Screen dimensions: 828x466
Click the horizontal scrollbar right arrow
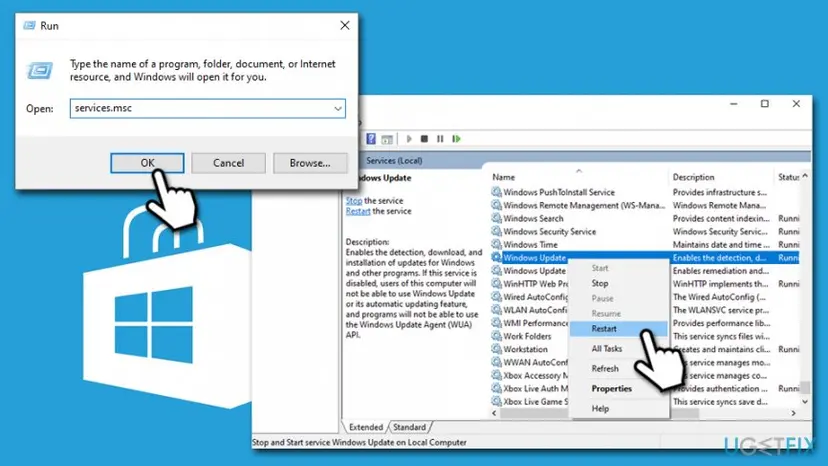(x=793, y=413)
